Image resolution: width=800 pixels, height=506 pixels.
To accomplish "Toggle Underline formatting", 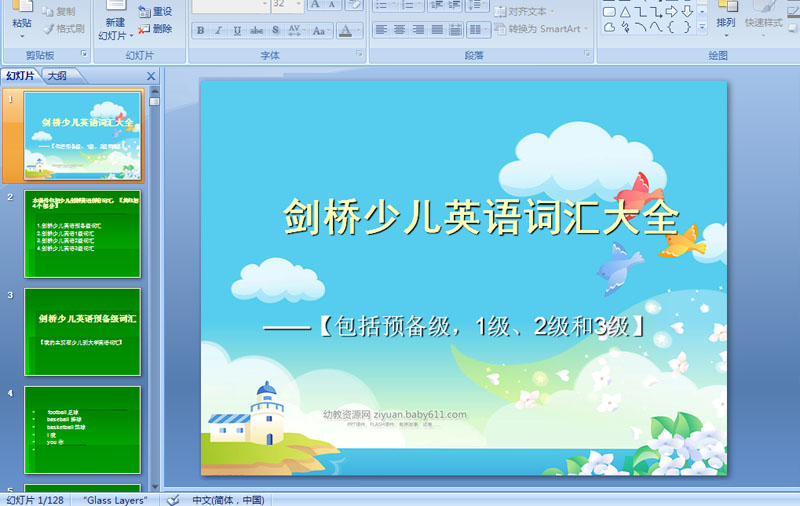I will point(237,31).
